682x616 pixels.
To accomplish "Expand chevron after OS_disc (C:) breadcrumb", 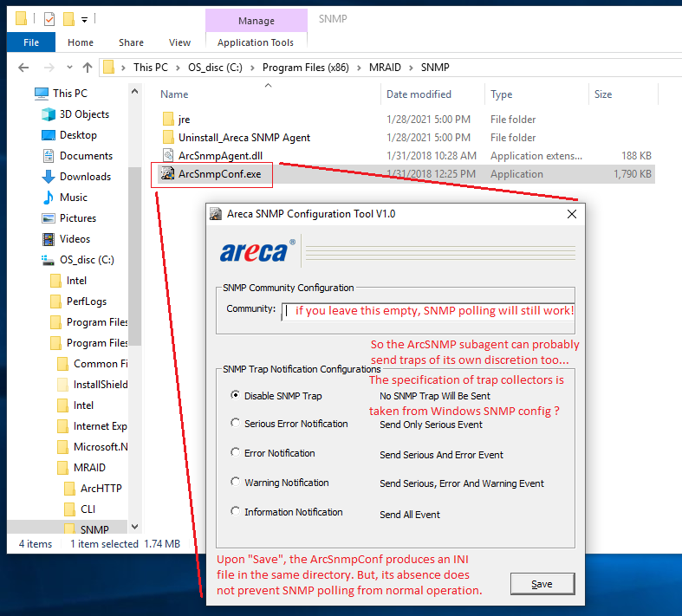I will (252, 68).
